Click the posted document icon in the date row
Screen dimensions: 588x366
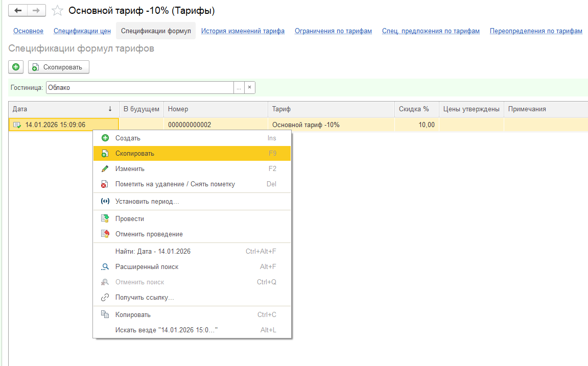pos(17,125)
